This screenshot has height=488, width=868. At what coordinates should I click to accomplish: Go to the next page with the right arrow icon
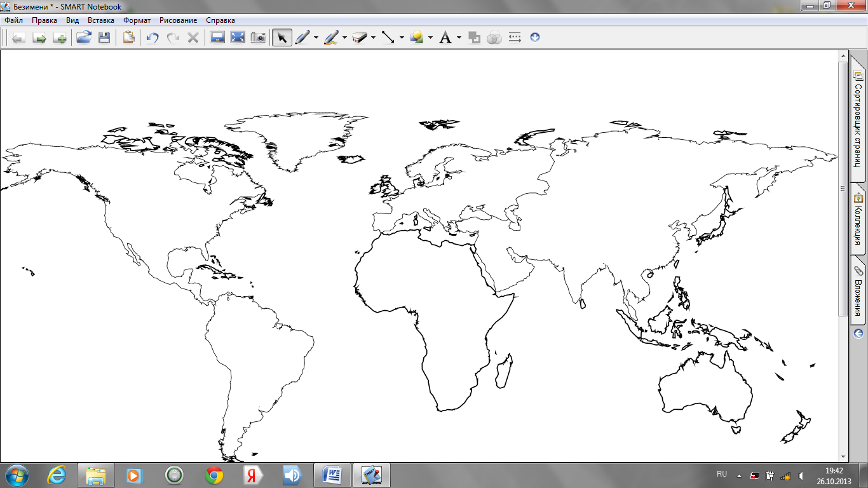39,37
